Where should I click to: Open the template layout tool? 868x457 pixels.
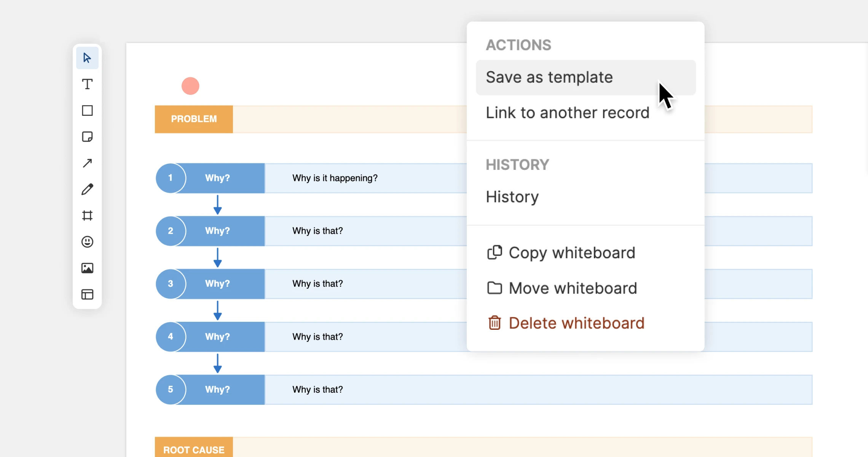point(87,294)
